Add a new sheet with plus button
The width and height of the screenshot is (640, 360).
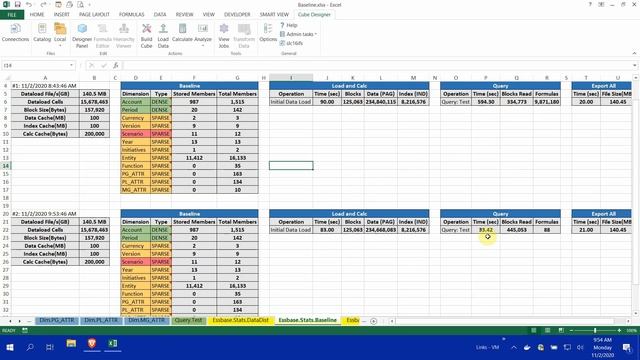(x=373, y=321)
